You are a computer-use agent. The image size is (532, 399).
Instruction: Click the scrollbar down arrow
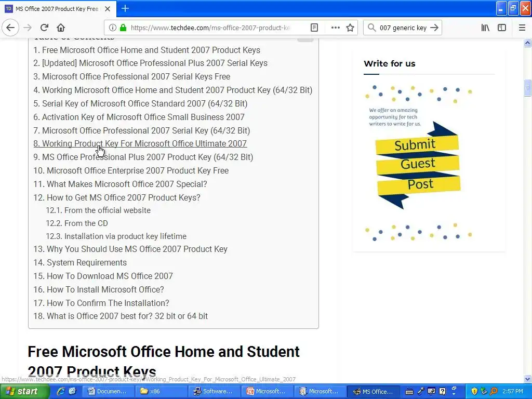coord(527,379)
